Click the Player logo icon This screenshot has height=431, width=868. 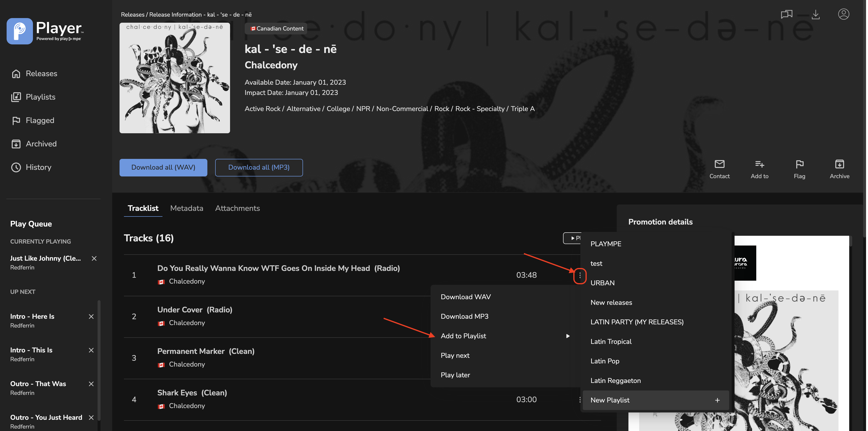tap(20, 31)
